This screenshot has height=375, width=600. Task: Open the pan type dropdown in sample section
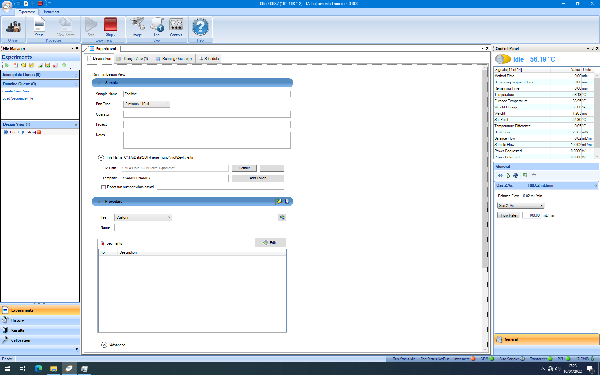pos(146,104)
